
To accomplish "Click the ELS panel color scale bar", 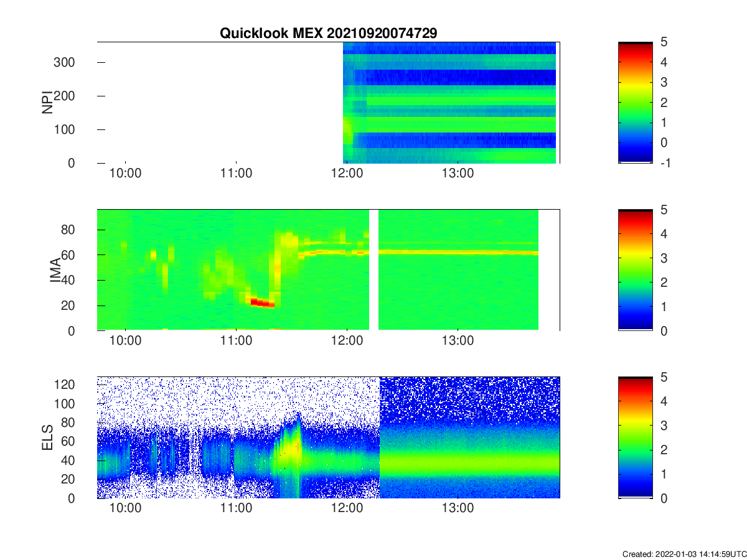I will pos(636,437).
